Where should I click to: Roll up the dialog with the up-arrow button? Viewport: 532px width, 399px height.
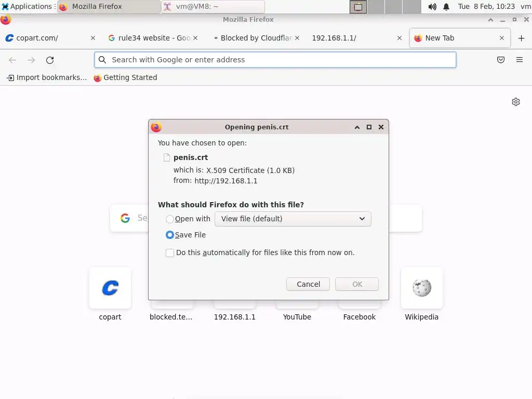(x=357, y=127)
